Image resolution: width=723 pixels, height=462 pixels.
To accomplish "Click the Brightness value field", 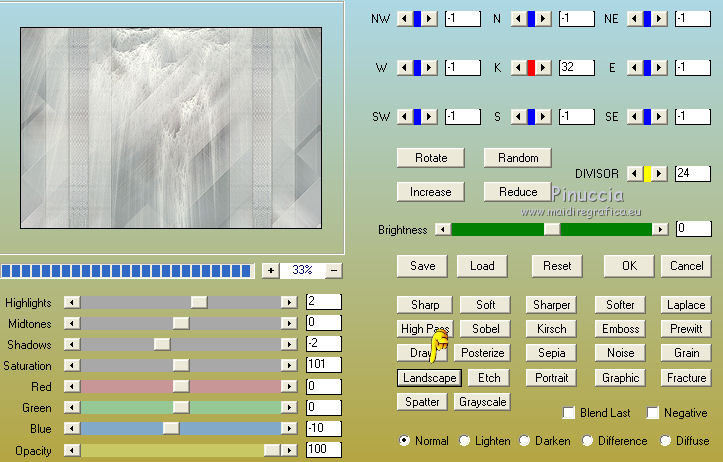I will click(x=693, y=229).
